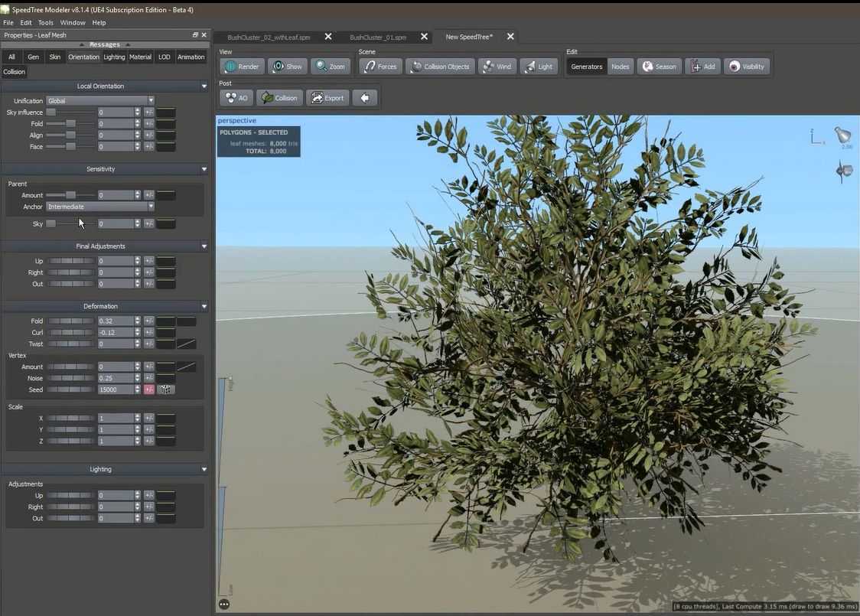This screenshot has width=860, height=616.
Task: Expand the Messages bar
Action: tap(104, 44)
